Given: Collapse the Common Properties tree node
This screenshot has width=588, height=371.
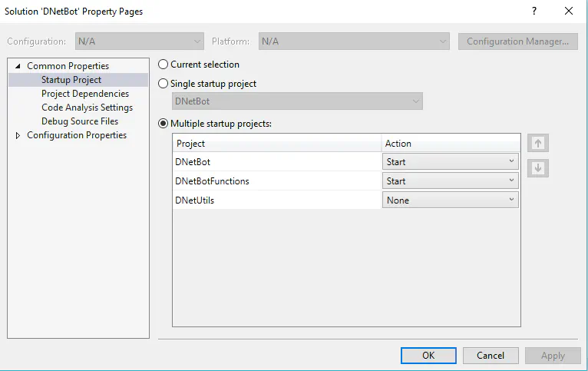Looking at the screenshot, I should (18, 66).
